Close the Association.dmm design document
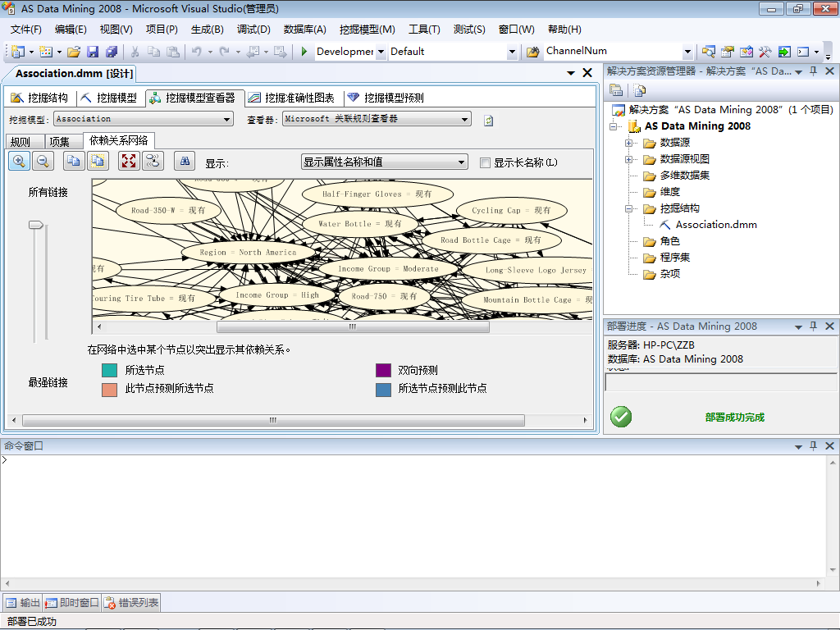The width and height of the screenshot is (840, 630). click(x=587, y=73)
